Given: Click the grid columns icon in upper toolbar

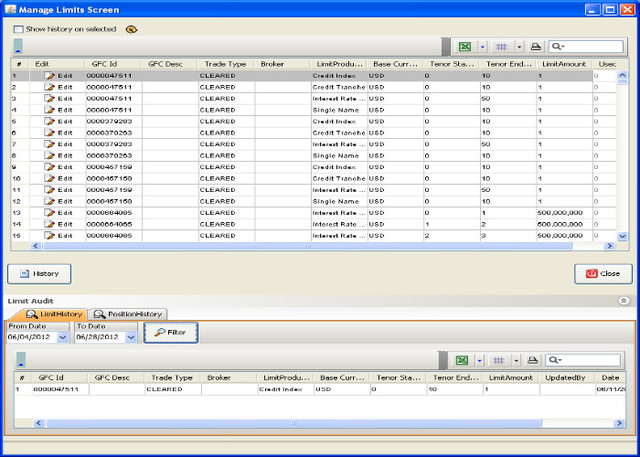Looking at the screenshot, I should coord(501,47).
